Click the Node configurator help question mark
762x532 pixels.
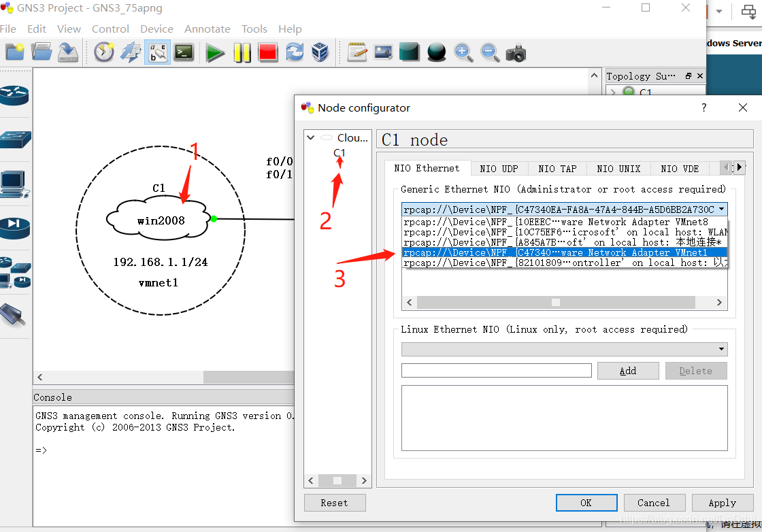pos(703,107)
